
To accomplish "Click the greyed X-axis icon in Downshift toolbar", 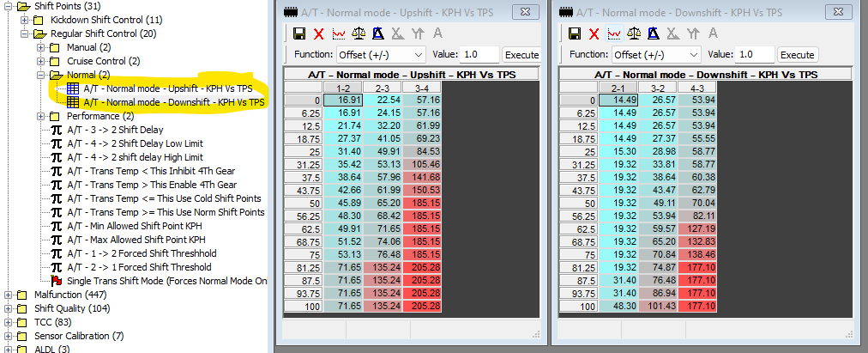I will click(673, 34).
